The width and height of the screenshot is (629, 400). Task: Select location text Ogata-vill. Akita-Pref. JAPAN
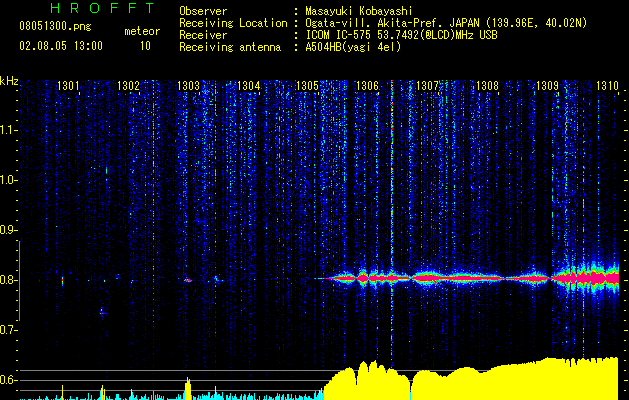pyautogui.click(x=392, y=23)
